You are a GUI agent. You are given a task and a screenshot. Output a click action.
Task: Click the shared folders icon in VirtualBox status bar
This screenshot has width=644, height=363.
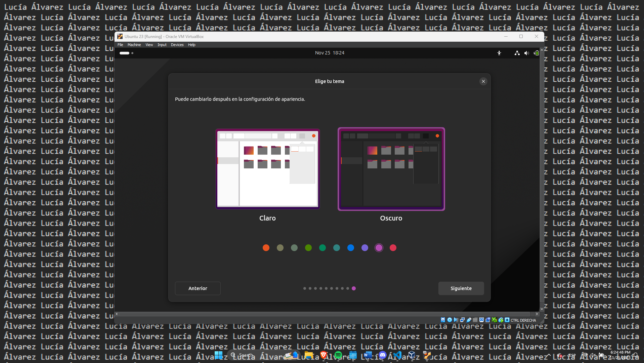click(x=475, y=320)
